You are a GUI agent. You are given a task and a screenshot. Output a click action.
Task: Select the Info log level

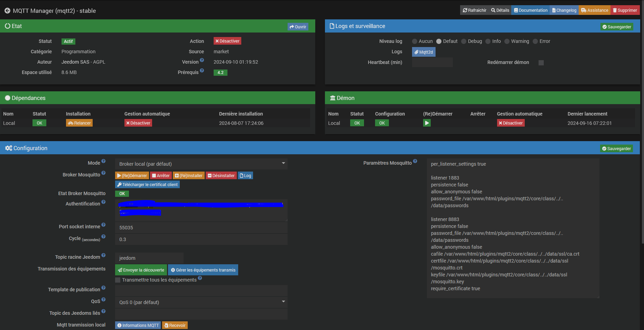click(488, 42)
